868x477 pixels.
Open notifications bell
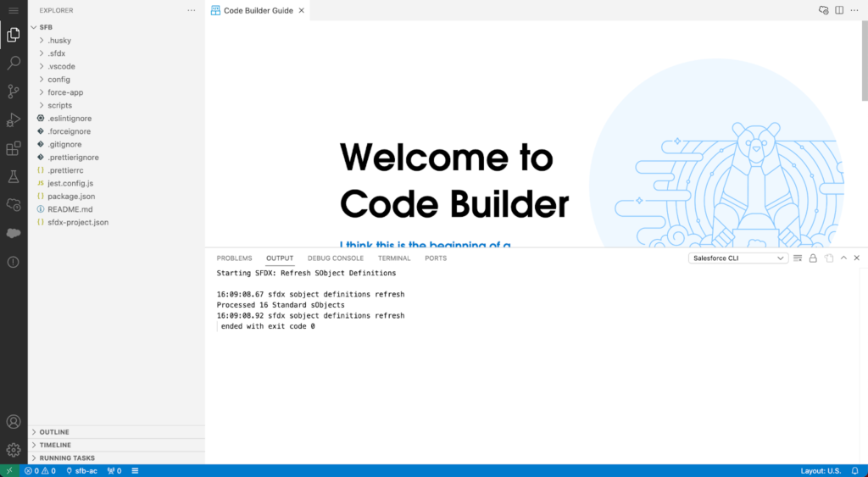[854, 471]
